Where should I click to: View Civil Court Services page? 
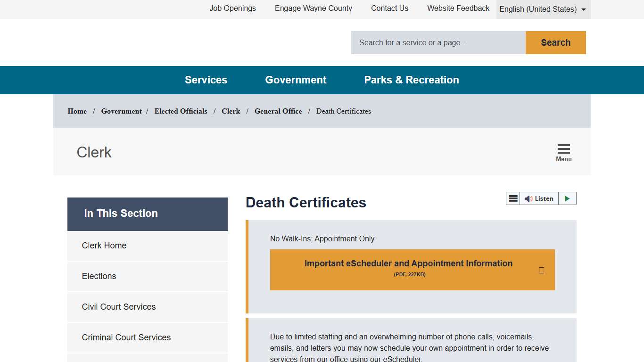click(119, 307)
